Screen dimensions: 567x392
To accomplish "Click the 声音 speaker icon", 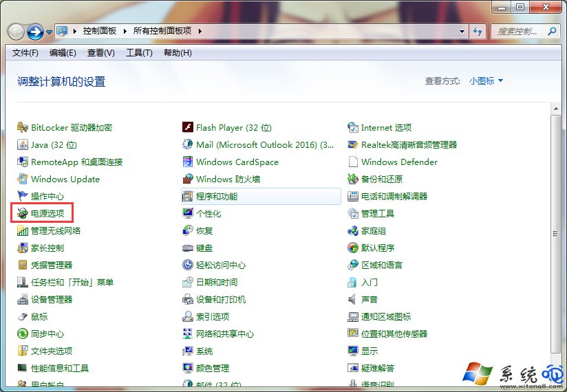I will coord(353,300).
